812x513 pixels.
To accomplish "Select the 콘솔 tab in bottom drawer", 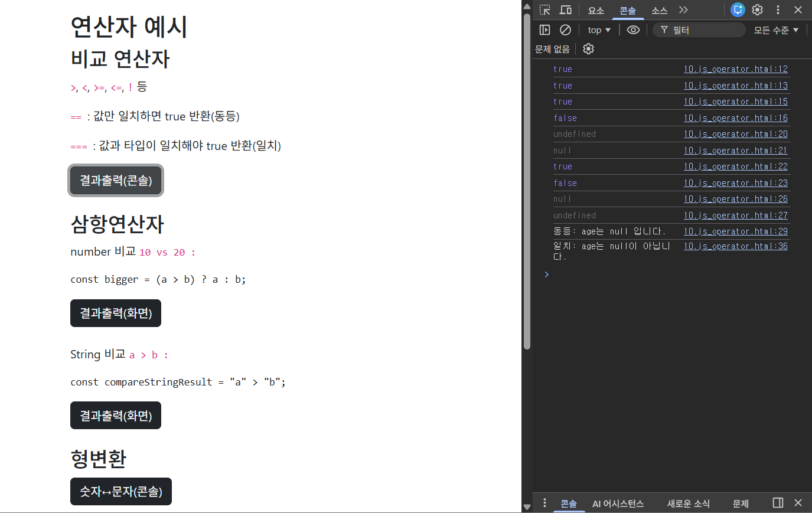I will [x=569, y=504].
